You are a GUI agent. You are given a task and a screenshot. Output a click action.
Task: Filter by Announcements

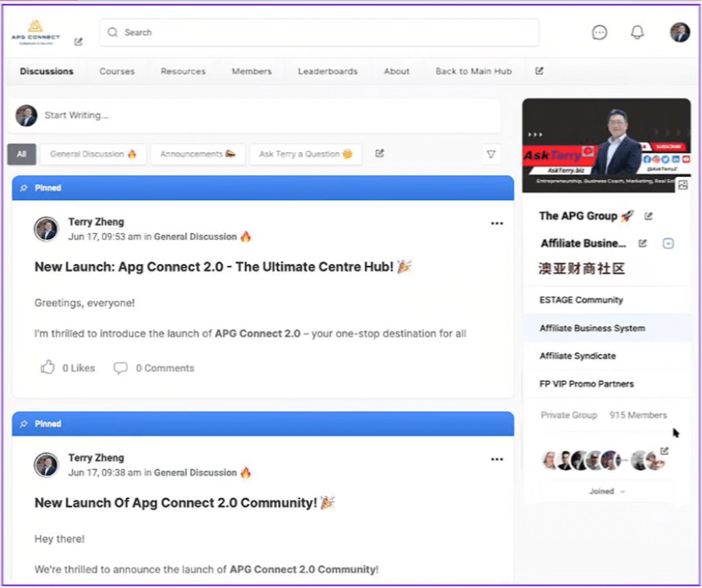(x=198, y=154)
